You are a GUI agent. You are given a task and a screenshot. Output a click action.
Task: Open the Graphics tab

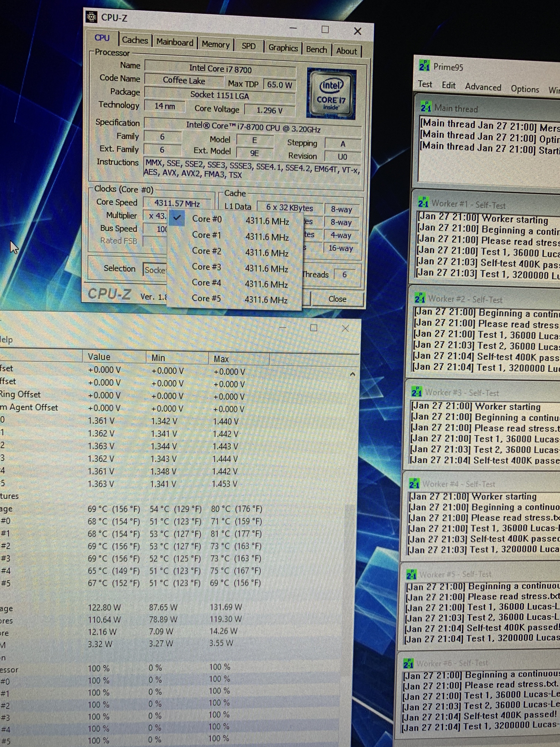click(283, 48)
